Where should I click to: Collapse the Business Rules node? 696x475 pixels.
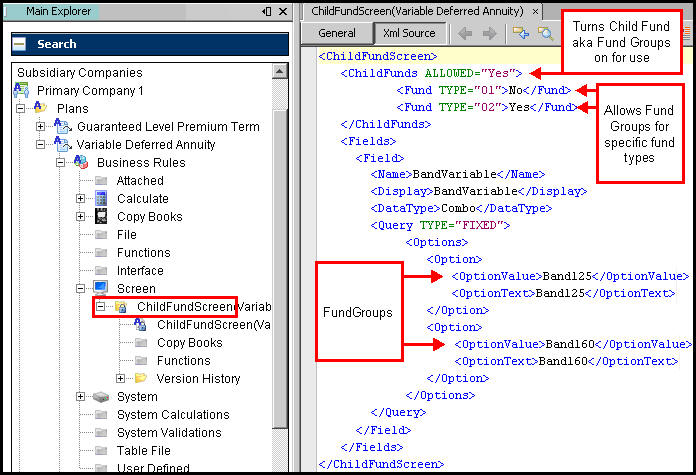click(x=60, y=162)
